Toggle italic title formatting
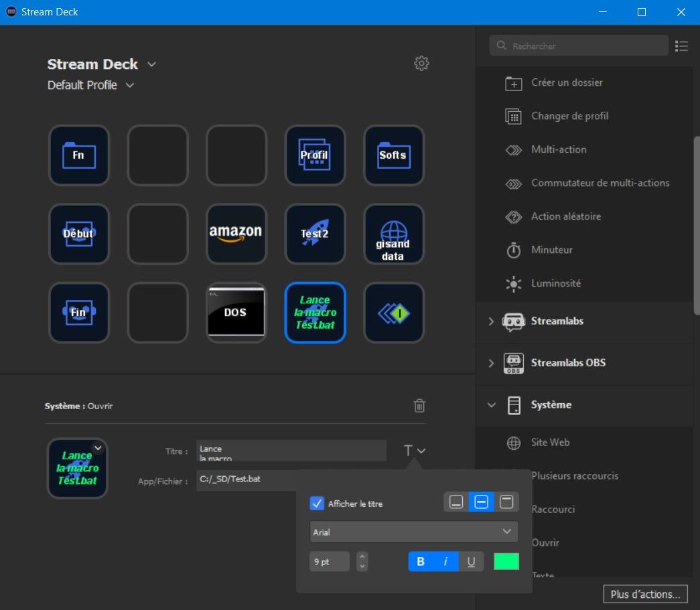 pyautogui.click(x=445, y=561)
